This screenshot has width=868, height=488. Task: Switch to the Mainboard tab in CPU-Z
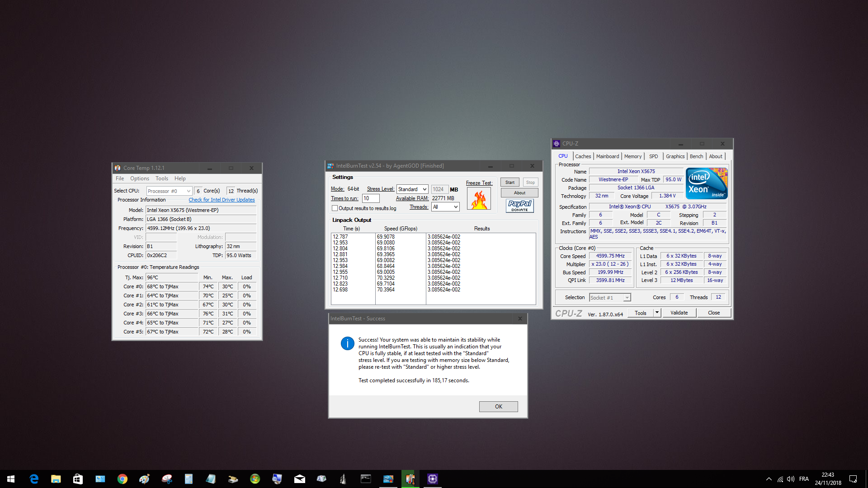click(x=607, y=156)
